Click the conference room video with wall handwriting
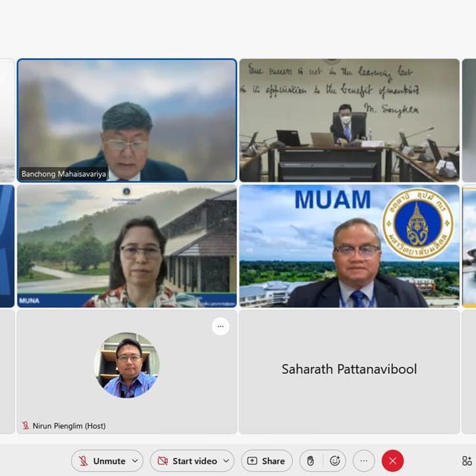Screen dimensions: 476x476 pos(349,120)
